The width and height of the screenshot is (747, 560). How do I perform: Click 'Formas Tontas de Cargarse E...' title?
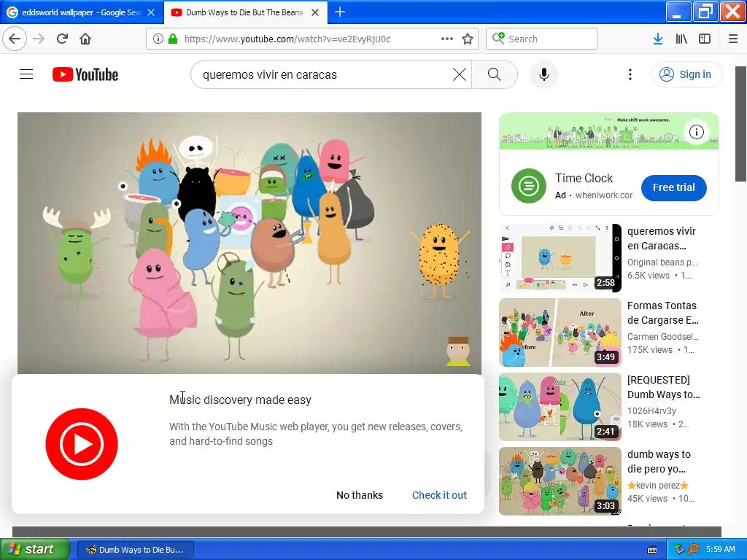pyautogui.click(x=662, y=312)
